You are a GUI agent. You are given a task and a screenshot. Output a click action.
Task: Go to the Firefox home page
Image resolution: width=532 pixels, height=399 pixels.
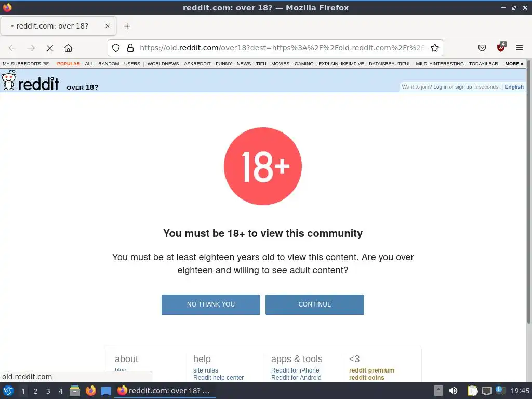(68, 48)
